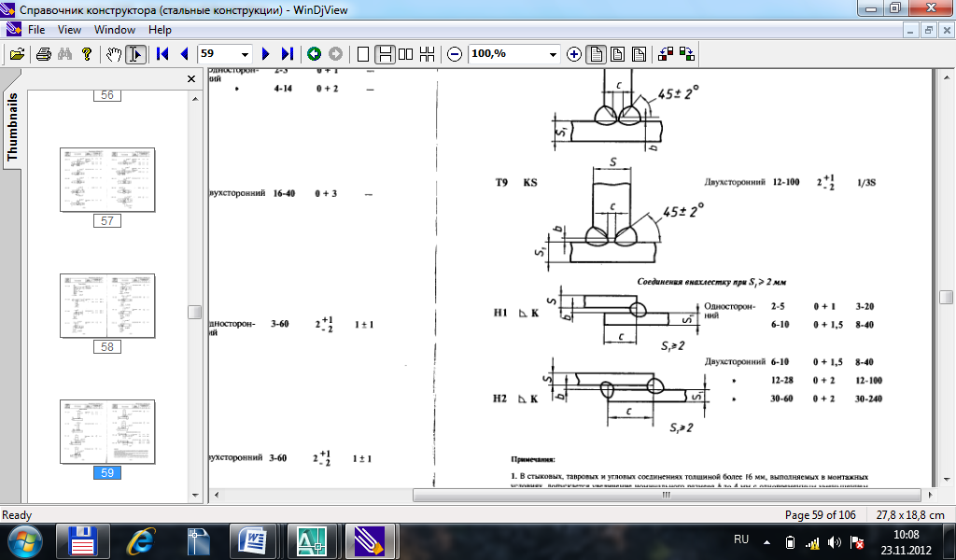The width and height of the screenshot is (956, 560).
Task: Click the Zoom in plus icon
Action: (x=574, y=54)
